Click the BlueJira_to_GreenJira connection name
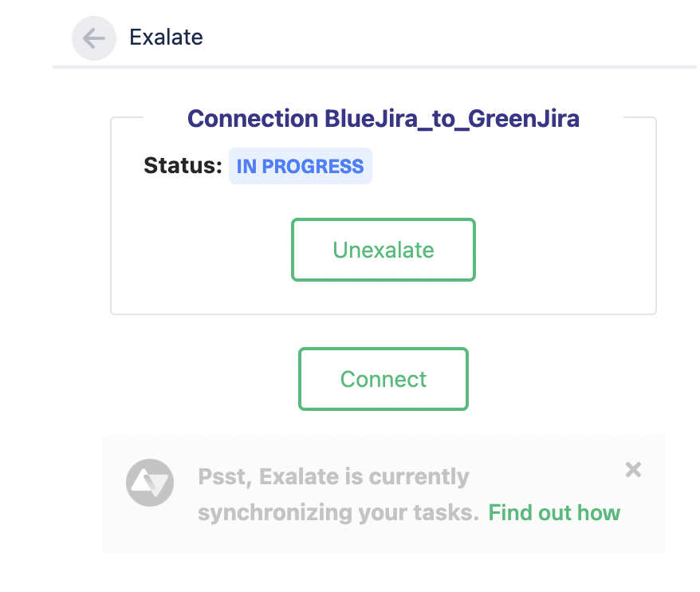Screen dimensions: 700x592 tap(452, 119)
